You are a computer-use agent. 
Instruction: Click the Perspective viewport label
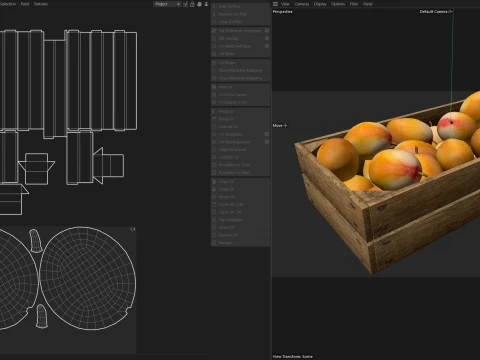283,12
